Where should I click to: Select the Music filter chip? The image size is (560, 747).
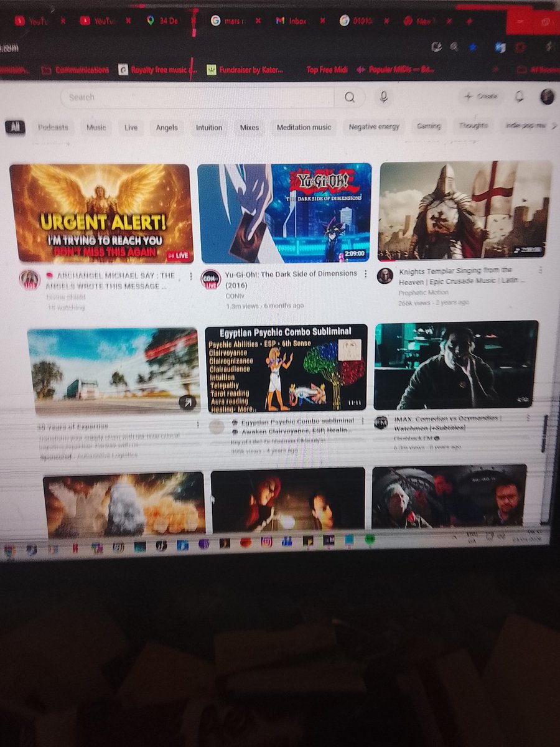(96, 127)
